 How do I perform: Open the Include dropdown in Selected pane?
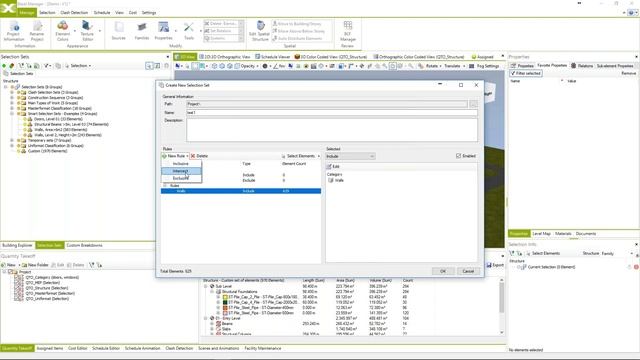pos(350,156)
